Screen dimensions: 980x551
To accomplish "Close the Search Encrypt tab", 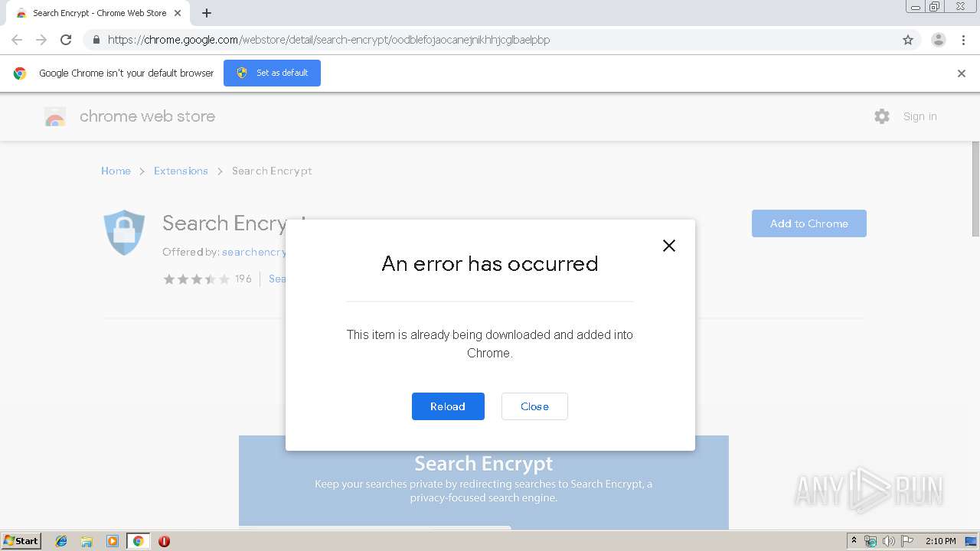I will (x=178, y=13).
